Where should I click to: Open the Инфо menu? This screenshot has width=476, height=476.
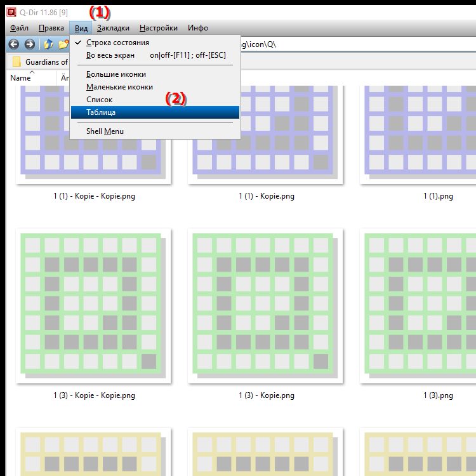198,28
